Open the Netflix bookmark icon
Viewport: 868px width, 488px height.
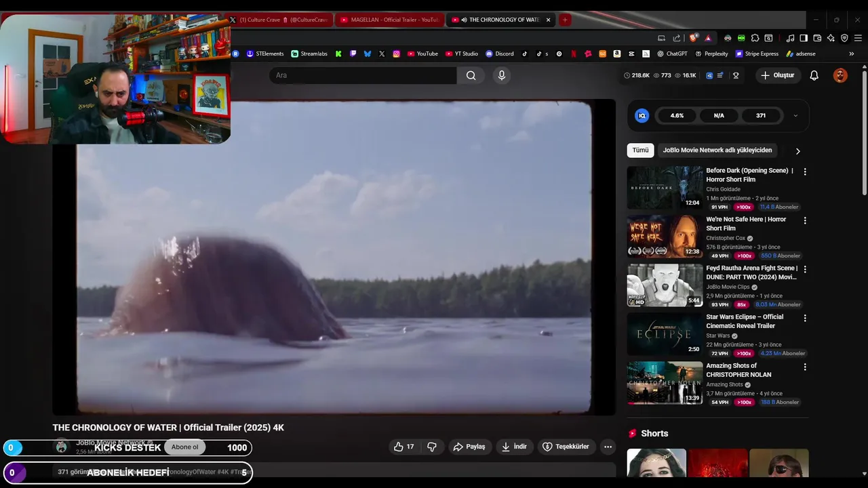tap(574, 54)
